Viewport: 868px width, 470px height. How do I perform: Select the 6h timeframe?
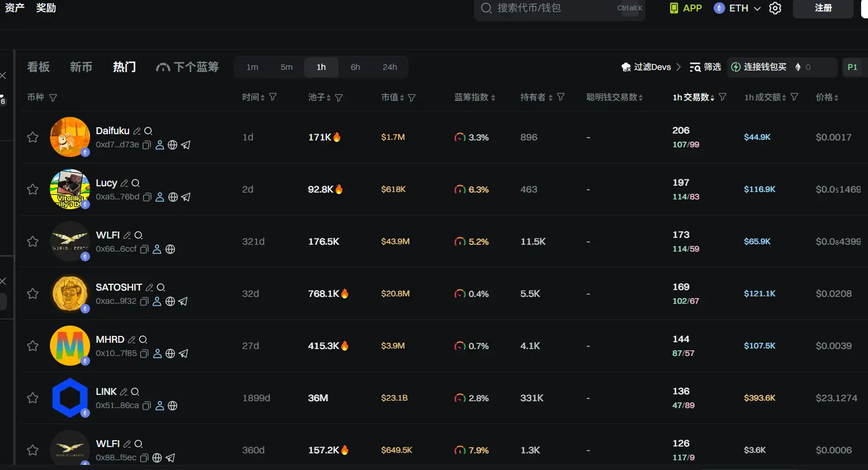click(x=356, y=67)
